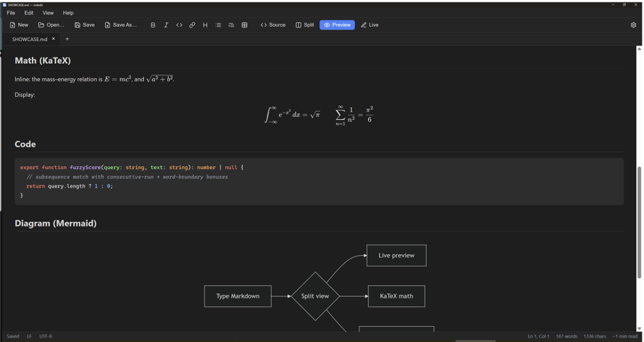Click the Live preview diagram node
The height and width of the screenshot is (342, 644).
pyautogui.click(x=397, y=256)
